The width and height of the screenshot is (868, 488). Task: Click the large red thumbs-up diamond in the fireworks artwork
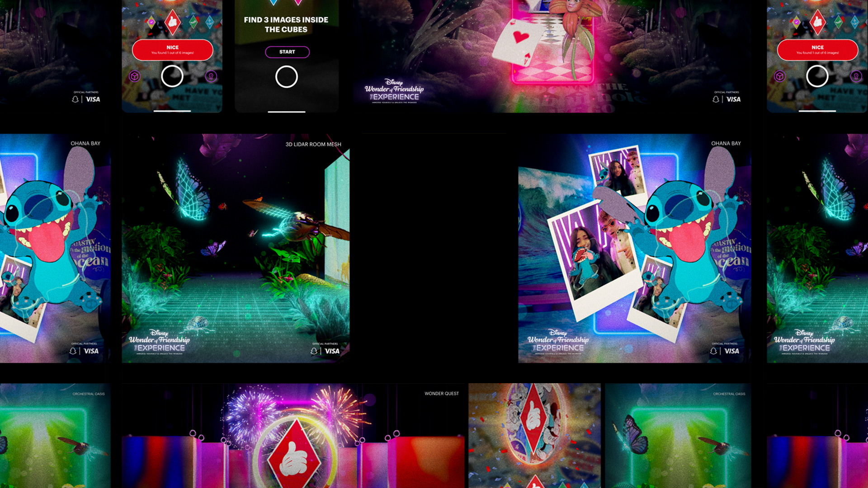(294, 454)
